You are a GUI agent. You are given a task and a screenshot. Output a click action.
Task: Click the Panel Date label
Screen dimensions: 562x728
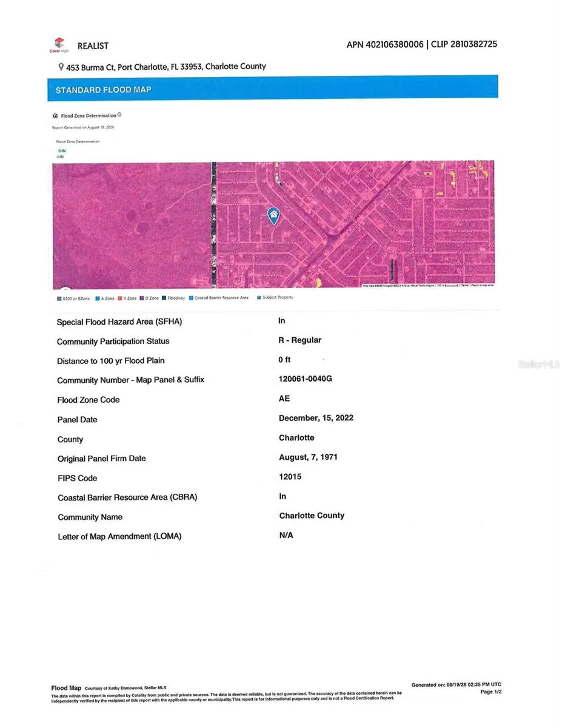(x=77, y=420)
